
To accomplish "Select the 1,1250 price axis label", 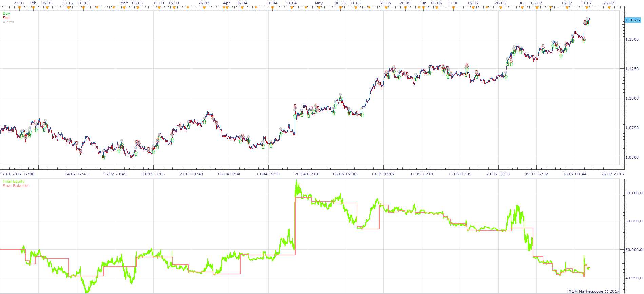I will pos(632,69).
